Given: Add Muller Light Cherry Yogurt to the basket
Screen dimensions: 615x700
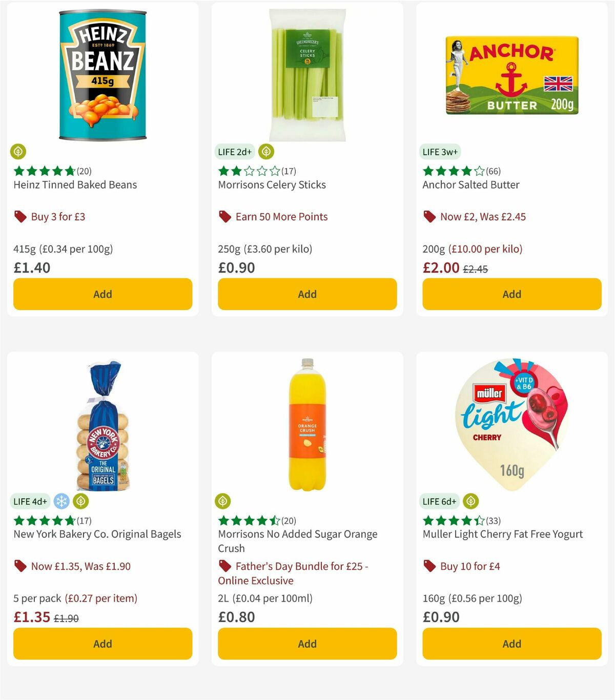Looking at the screenshot, I should coord(511,644).
